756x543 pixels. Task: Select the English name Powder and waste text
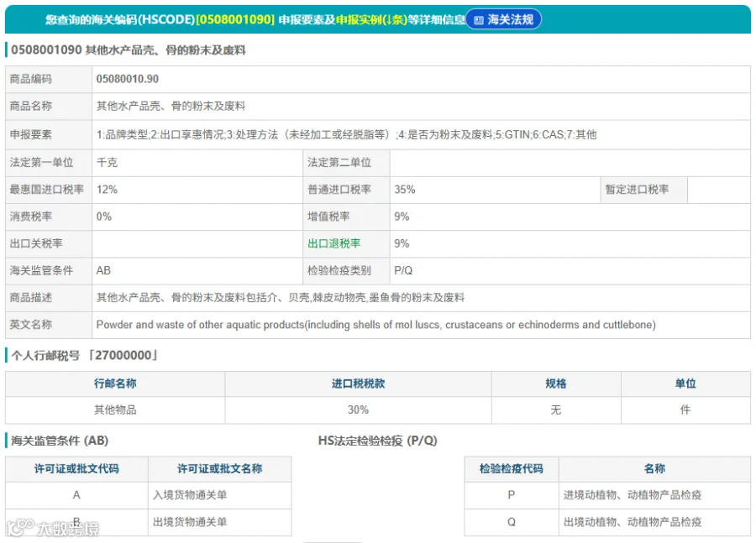click(375, 325)
